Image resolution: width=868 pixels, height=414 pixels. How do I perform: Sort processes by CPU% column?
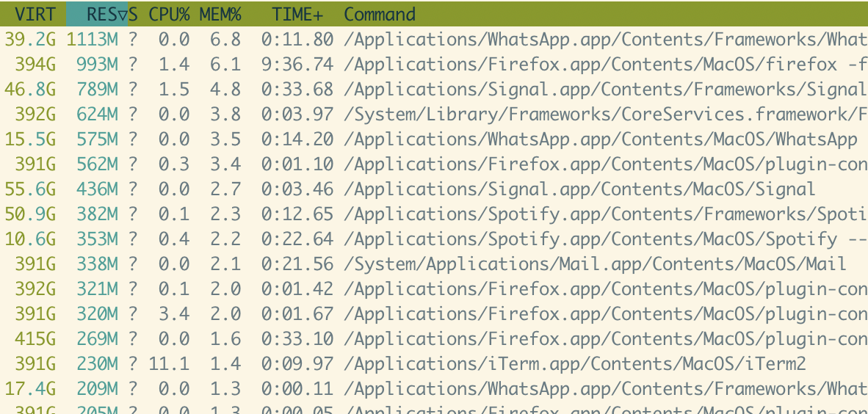tap(170, 14)
